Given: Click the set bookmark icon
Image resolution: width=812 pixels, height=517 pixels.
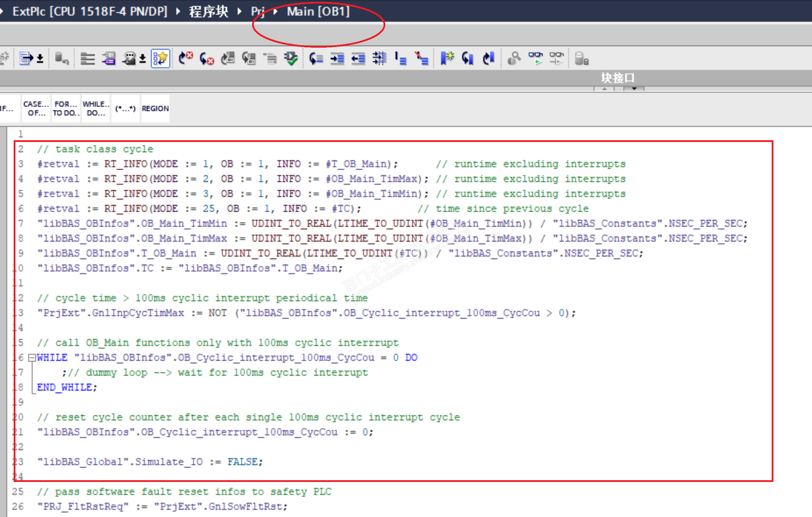Looking at the screenshot, I should [x=447, y=58].
